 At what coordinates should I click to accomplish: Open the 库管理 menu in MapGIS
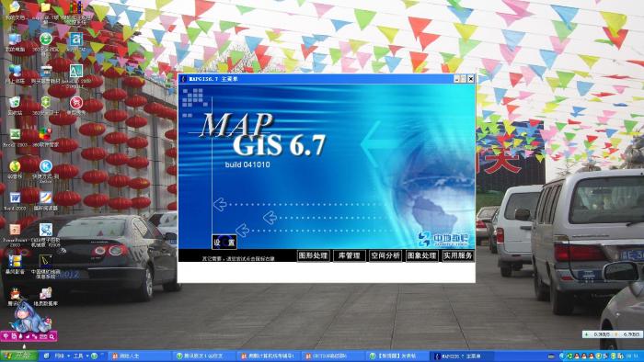coord(349,255)
